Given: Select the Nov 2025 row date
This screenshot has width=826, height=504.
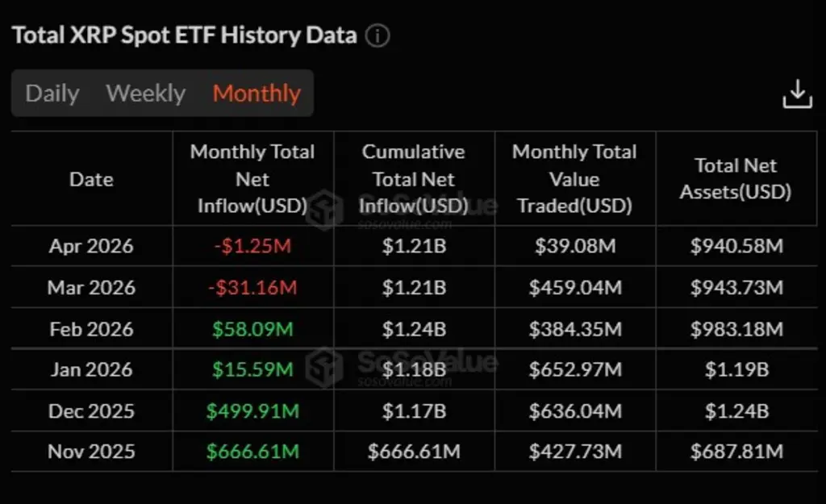Looking at the screenshot, I should (x=91, y=452).
